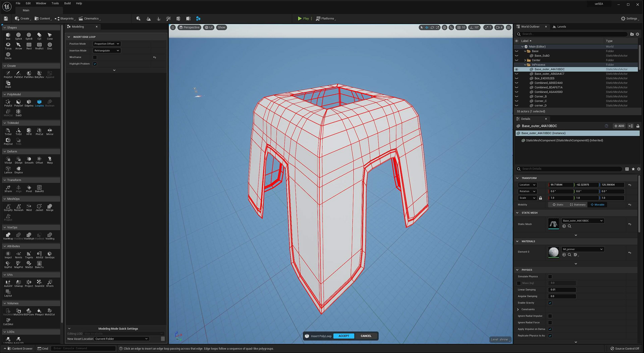The width and height of the screenshot is (644, 353).
Task: Select the HFill hole fill tool
Action: (29, 131)
